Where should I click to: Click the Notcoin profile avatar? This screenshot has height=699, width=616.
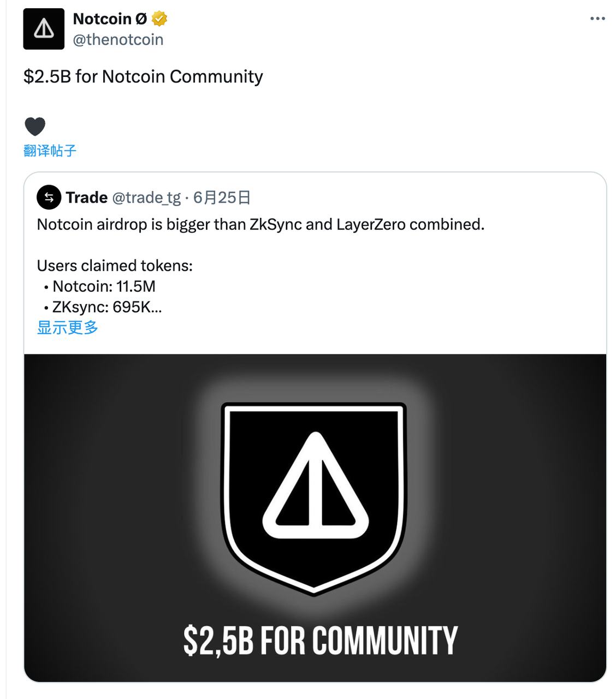[x=44, y=29]
